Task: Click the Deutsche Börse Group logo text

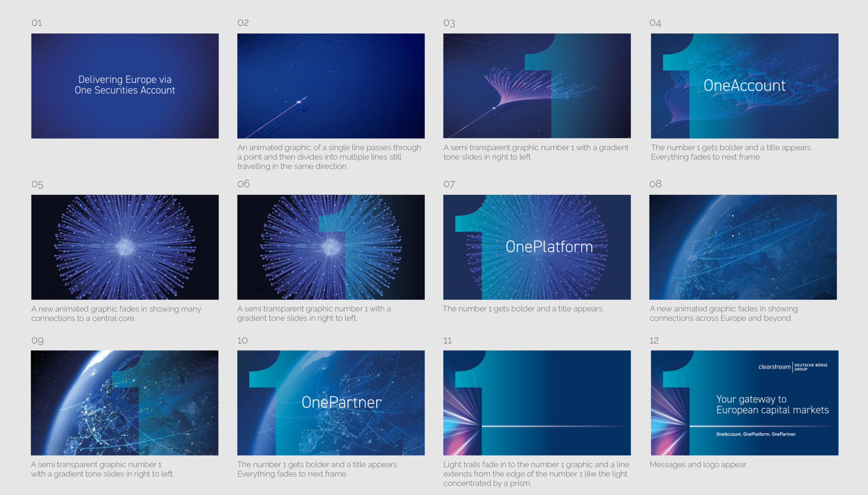Action: [811, 367]
